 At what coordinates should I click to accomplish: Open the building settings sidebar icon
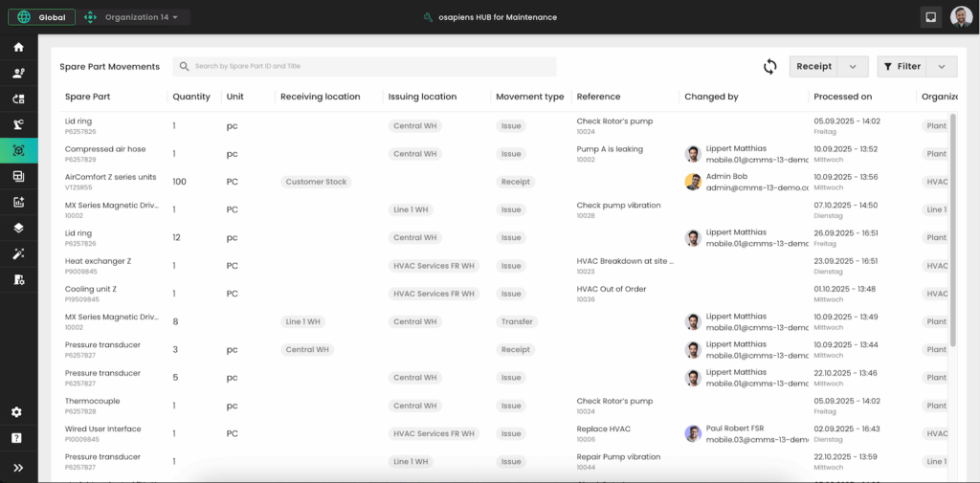tap(19, 279)
